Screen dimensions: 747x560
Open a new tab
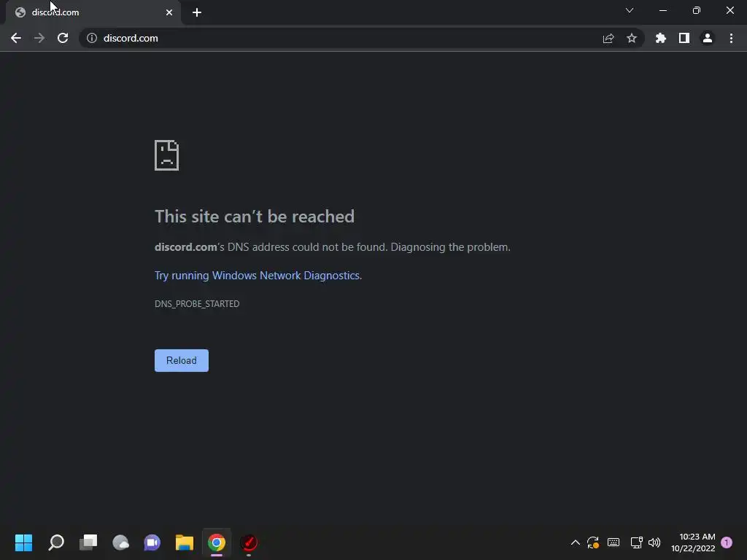197,12
